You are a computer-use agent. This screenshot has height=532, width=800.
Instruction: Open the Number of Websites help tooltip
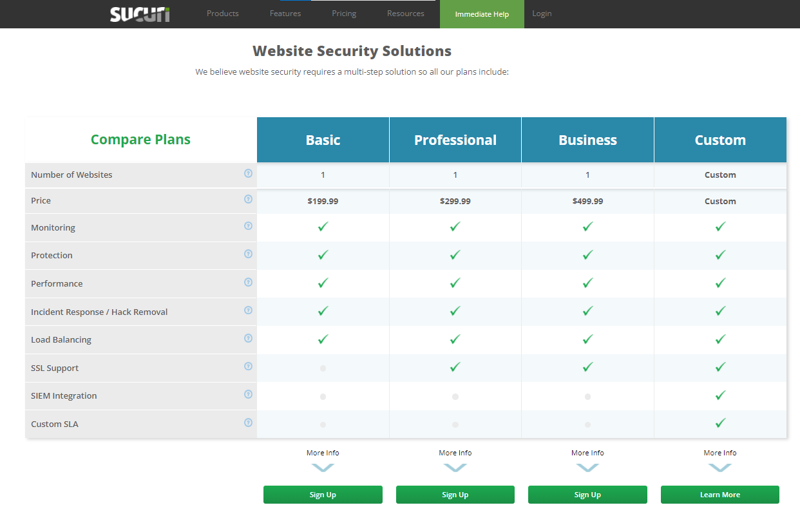click(248, 173)
